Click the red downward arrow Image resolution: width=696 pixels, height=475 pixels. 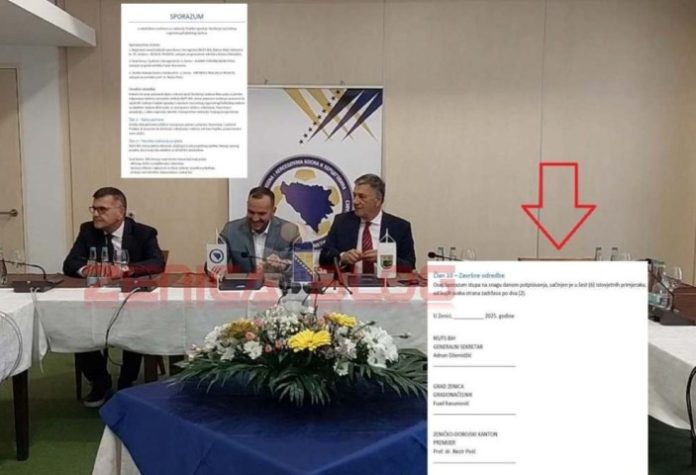558,206
